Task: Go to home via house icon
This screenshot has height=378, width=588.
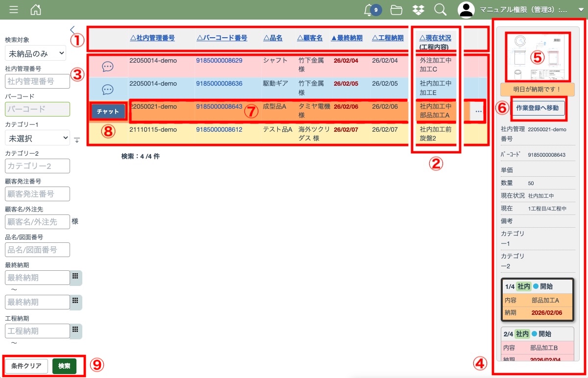Action: (36, 9)
